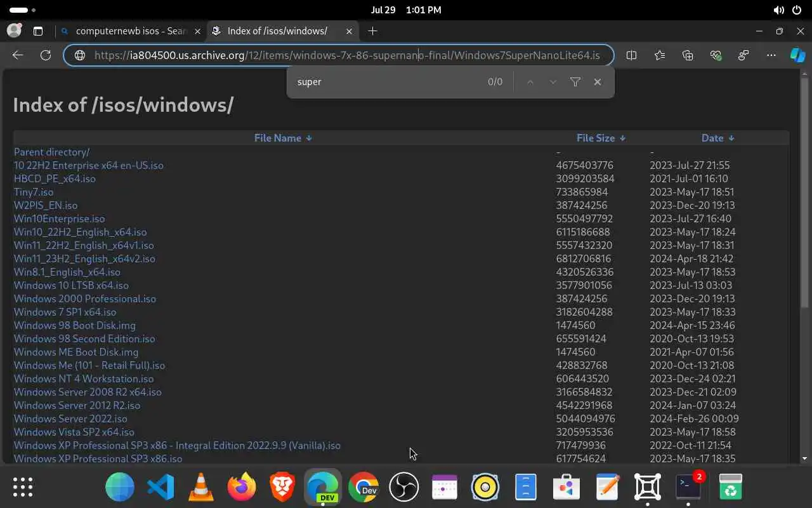
Task: Open W2PIS_EN.iso file link
Action: (46, 205)
